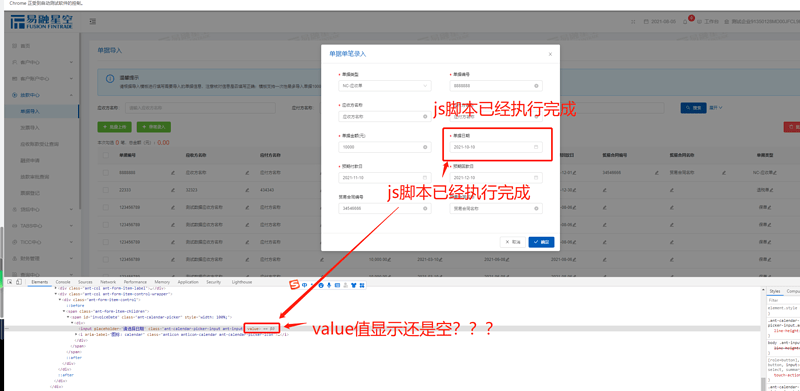This screenshot has height=391, width=800.
Task: Collapse span id=invoiceDate node triangle
Action: pos(68,317)
